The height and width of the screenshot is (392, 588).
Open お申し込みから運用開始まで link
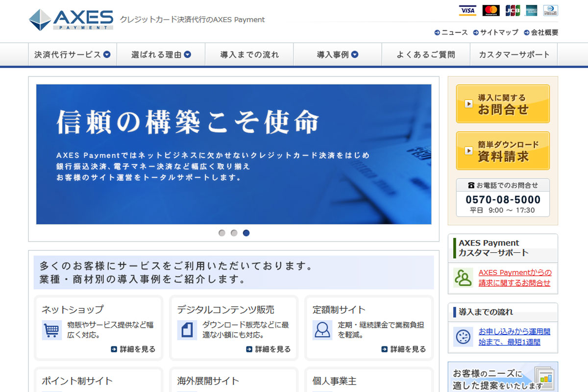click(514, 337)
